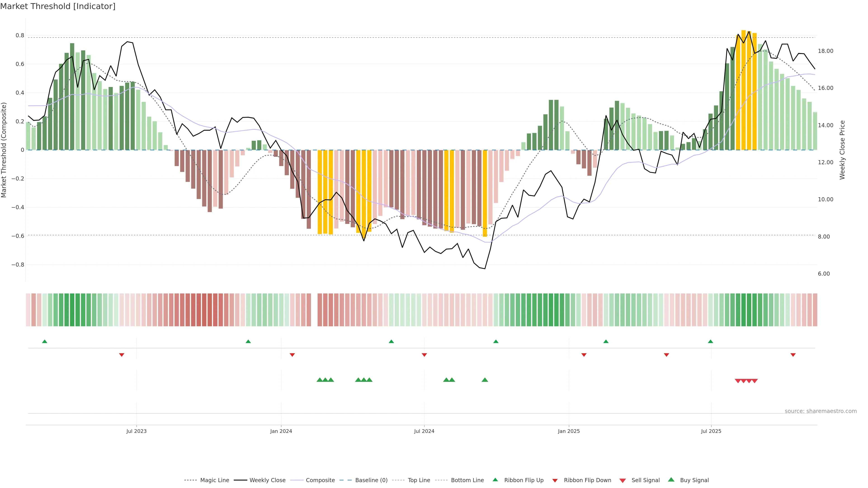Click the Ribbon Flip Down legend triangle
Image resolution: width=868 pixels, height=488 pixels.
click(555, 480)
